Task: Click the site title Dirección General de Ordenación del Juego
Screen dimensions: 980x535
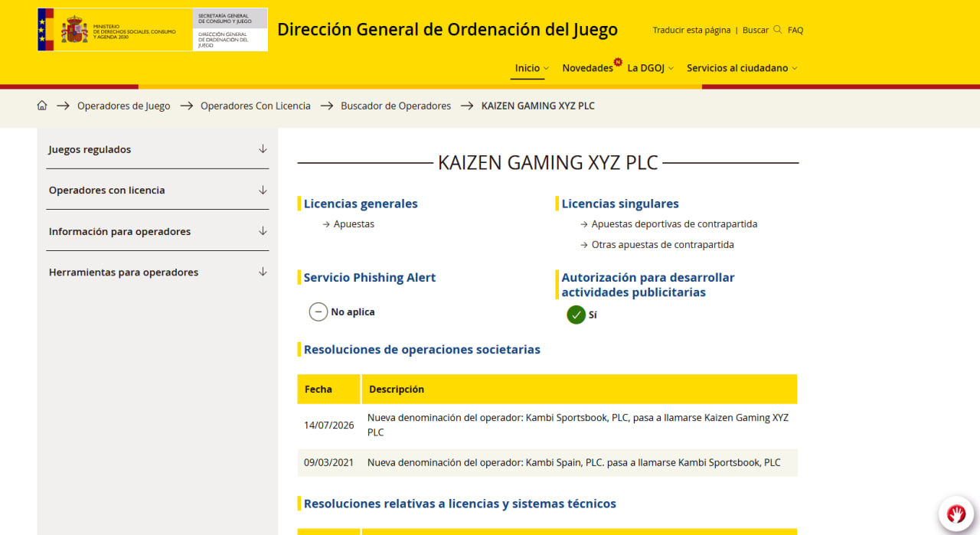Action: coord(447,30)
